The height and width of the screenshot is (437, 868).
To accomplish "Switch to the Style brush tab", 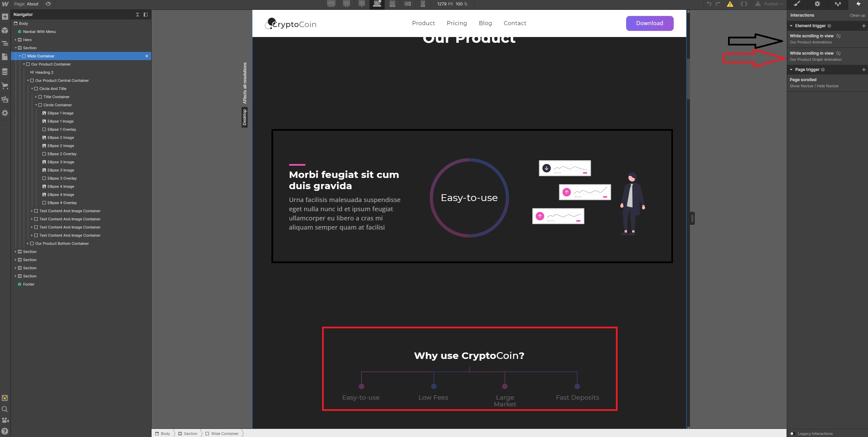I will pos(797,4).
